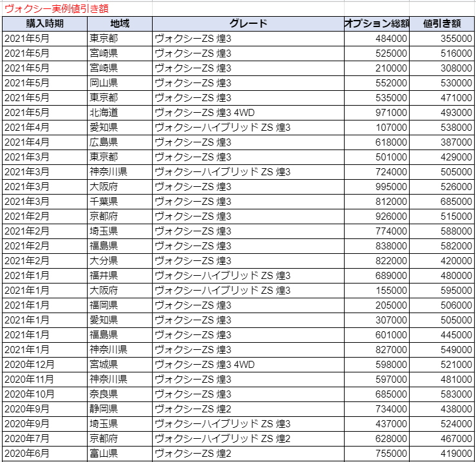Click the region cell 奈良県
The width and height of the screenshot is (476, 462).
click(120, 394)
